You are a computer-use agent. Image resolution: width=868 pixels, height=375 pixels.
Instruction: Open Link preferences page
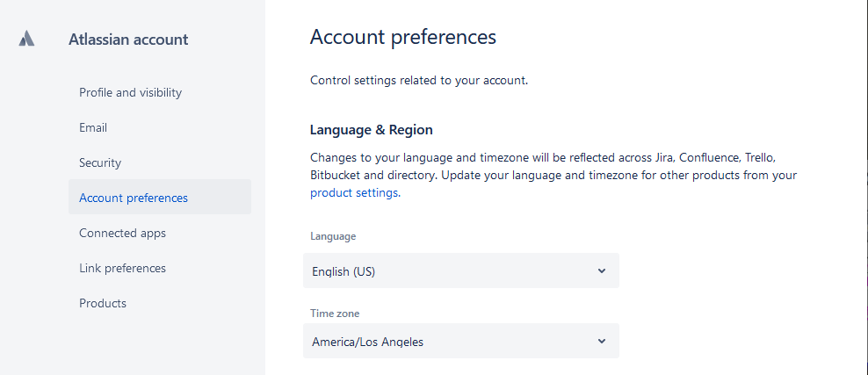coord(122,268)
